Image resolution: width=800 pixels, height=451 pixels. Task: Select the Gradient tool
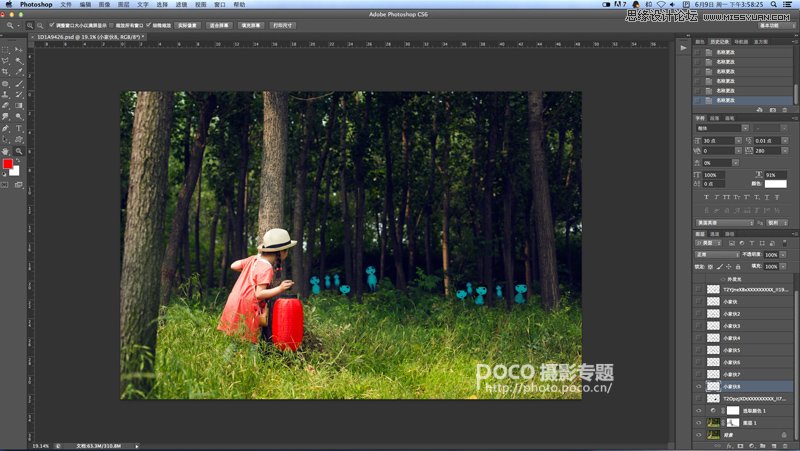click(18, 106)
